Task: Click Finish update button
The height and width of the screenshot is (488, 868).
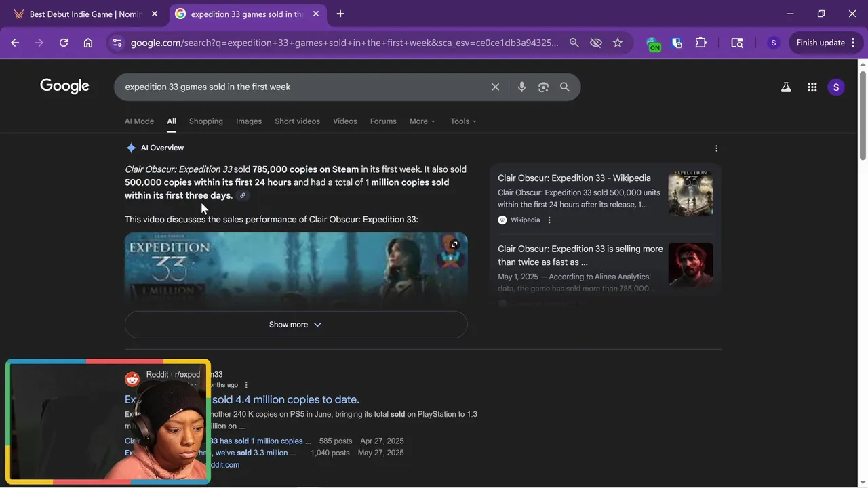Action: point(821,43)
